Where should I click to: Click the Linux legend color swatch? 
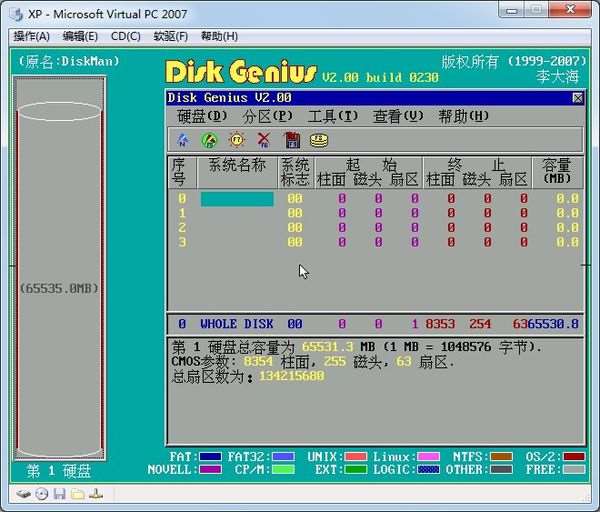(429, 457)
